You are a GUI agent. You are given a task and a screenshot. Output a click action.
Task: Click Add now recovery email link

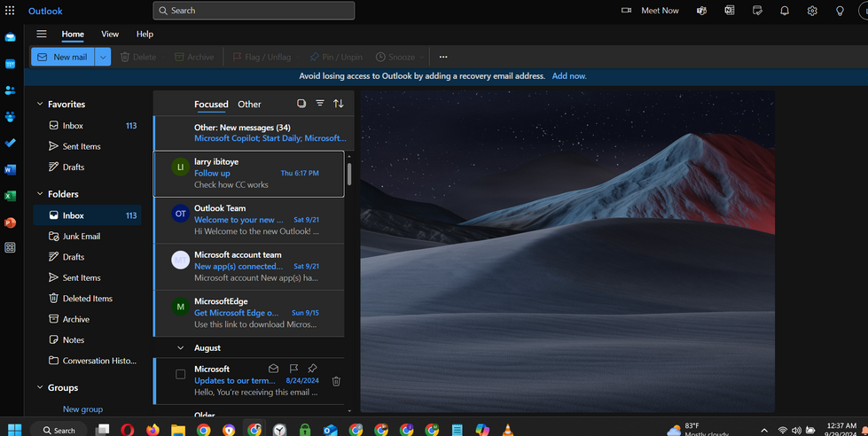click(x=569, y=76)
